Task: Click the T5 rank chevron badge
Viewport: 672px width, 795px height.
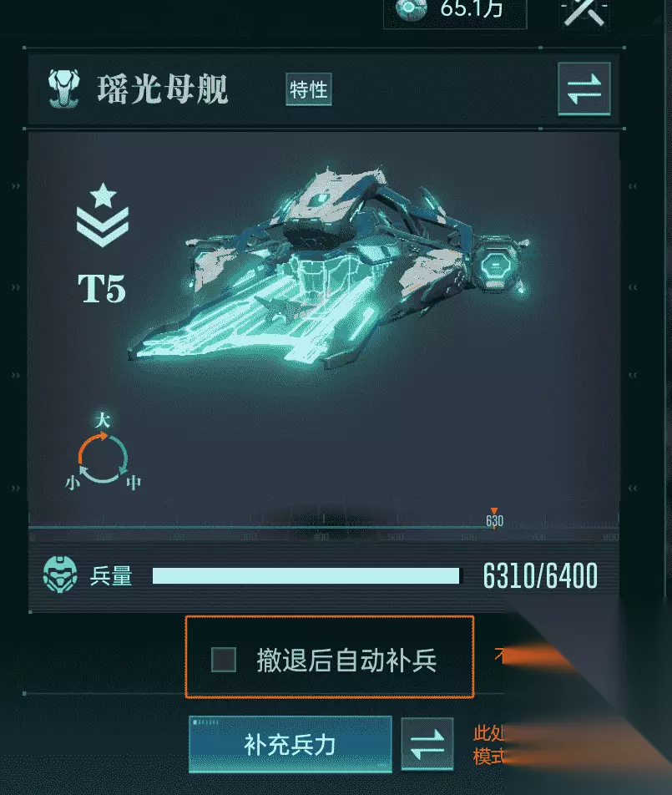Action: (103, 215)
